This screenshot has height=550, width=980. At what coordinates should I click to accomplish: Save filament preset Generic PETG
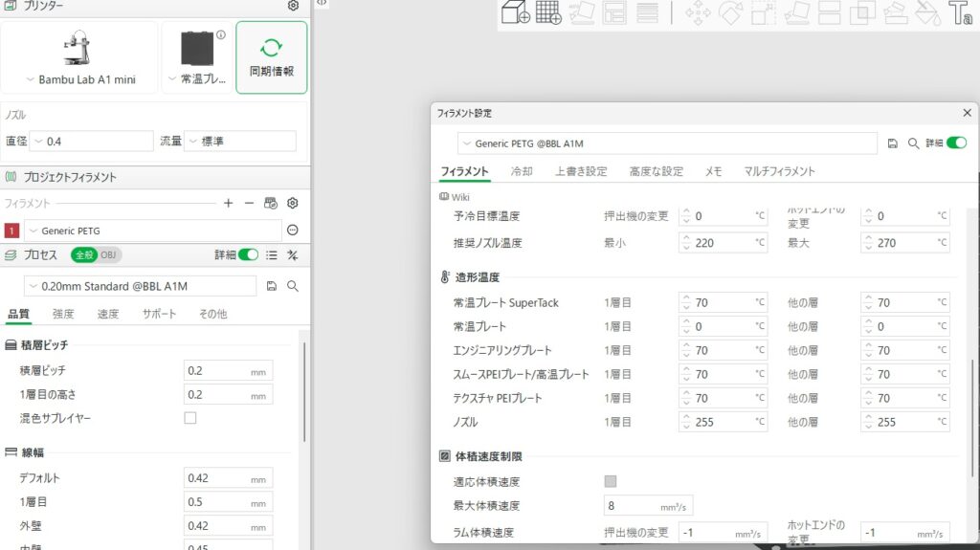893,143
